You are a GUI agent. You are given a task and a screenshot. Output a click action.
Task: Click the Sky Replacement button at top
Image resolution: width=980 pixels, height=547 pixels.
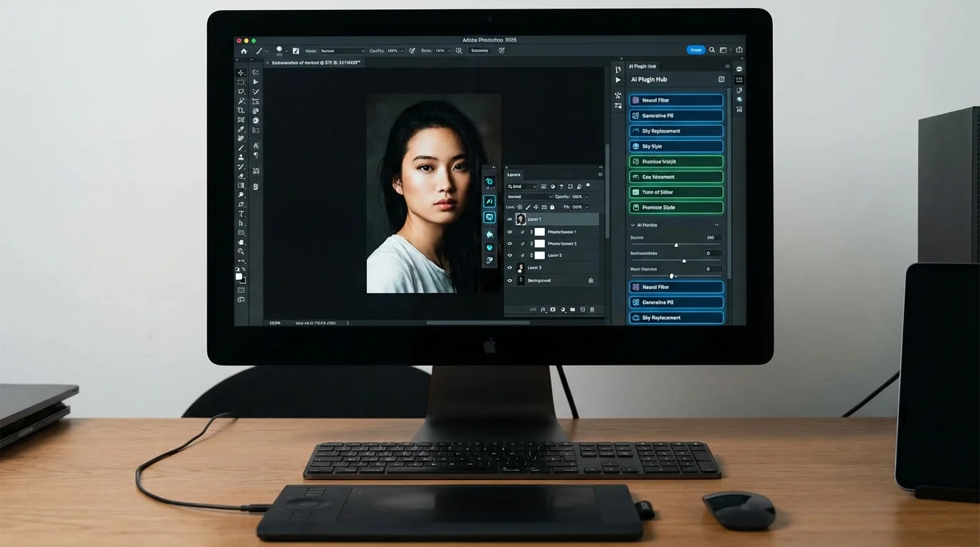click(x=676, y=131)
